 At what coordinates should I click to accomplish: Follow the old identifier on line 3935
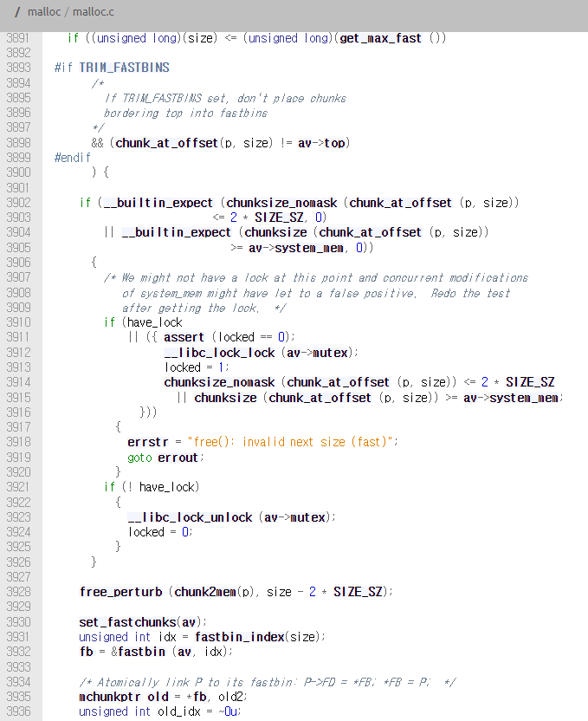158,697
